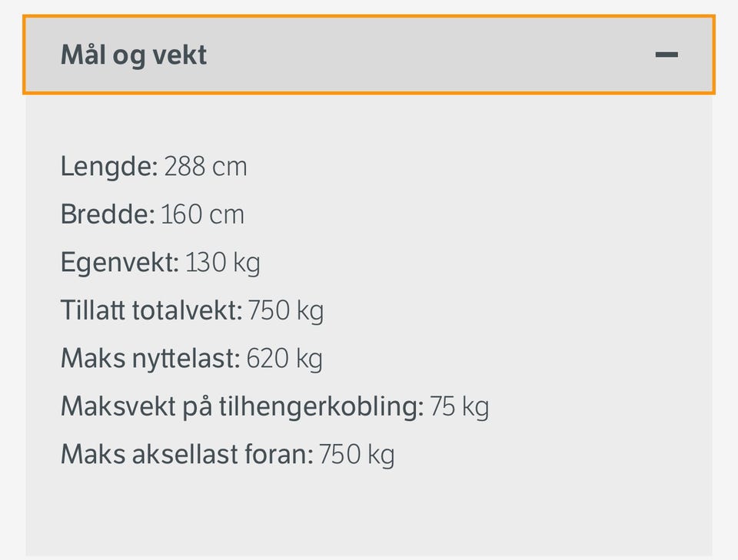Select the "Tillatt totalvekt:" label
The image size is (738, 560).
tap(151, 311)
